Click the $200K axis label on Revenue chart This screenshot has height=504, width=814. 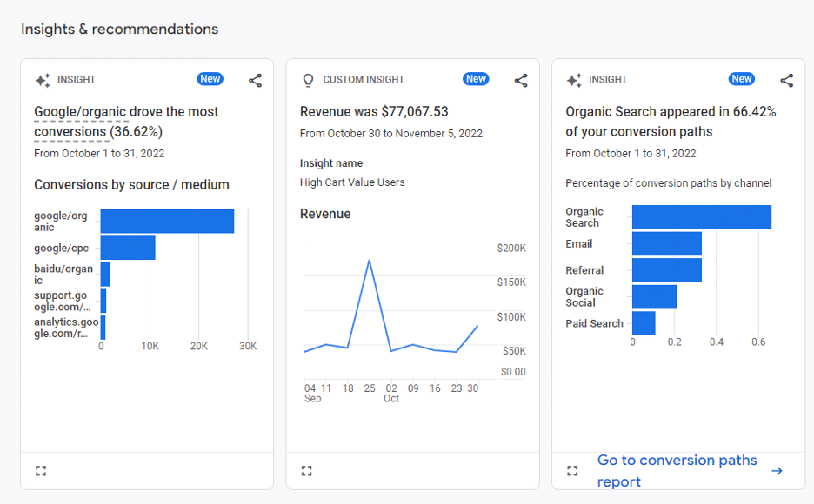(511, 248)
